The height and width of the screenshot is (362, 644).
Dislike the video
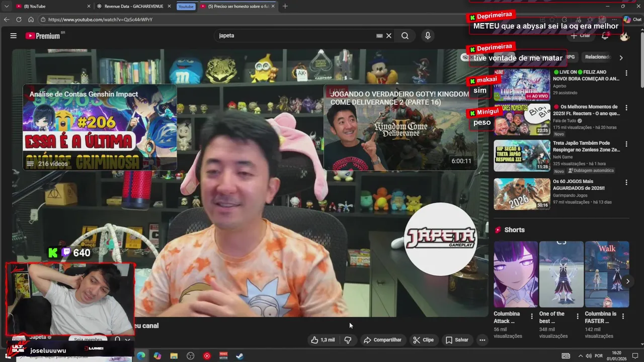(348, 340)
